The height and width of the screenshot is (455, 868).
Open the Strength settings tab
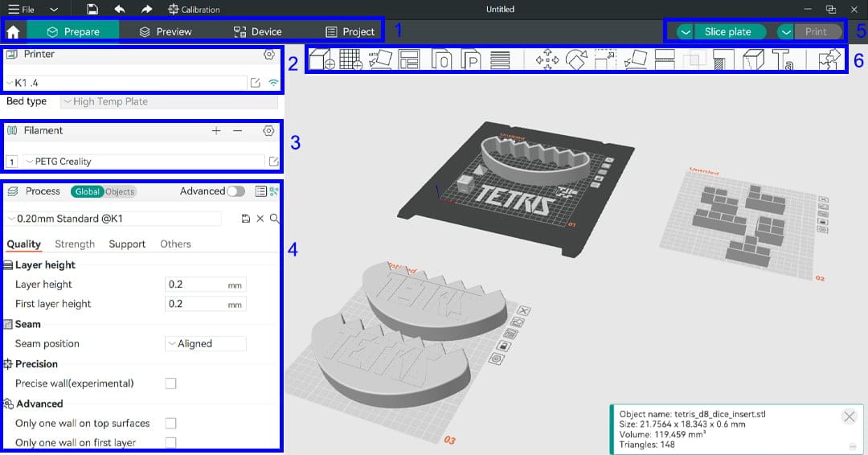pyautogui.click(x=75, y=244)
